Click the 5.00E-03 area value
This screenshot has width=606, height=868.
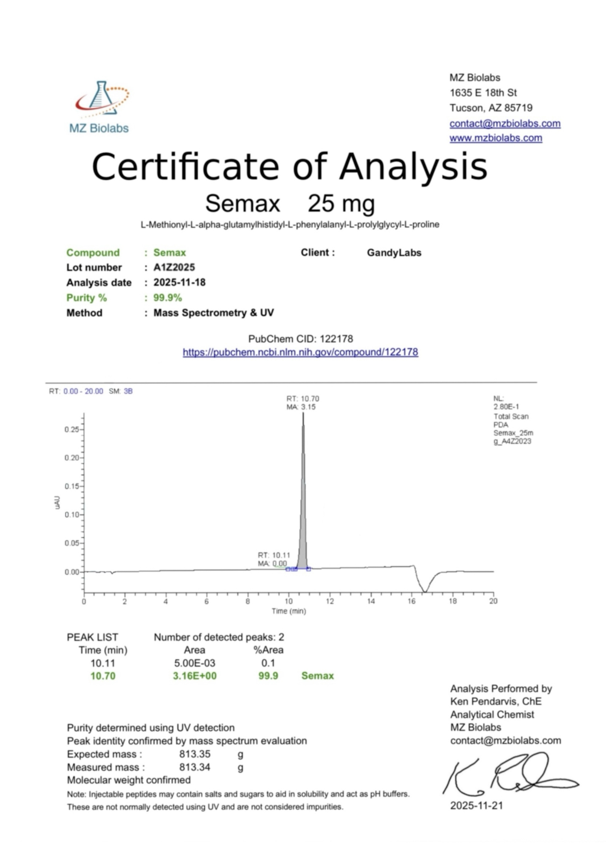pos(194,663)
